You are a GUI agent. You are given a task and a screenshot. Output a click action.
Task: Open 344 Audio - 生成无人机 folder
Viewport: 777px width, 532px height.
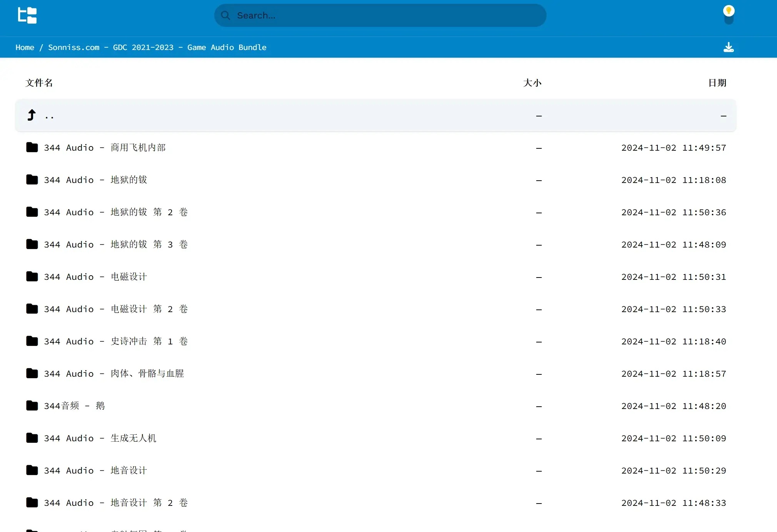[100, 438]
